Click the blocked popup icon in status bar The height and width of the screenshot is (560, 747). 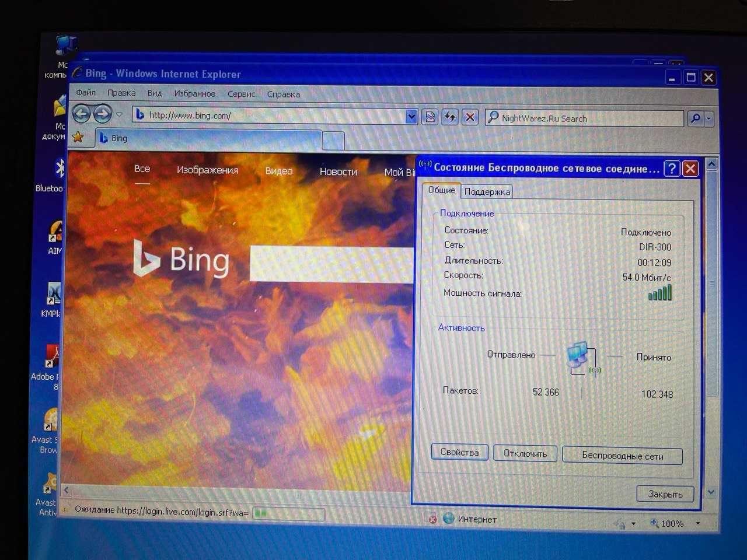click(x=432, y=519)
